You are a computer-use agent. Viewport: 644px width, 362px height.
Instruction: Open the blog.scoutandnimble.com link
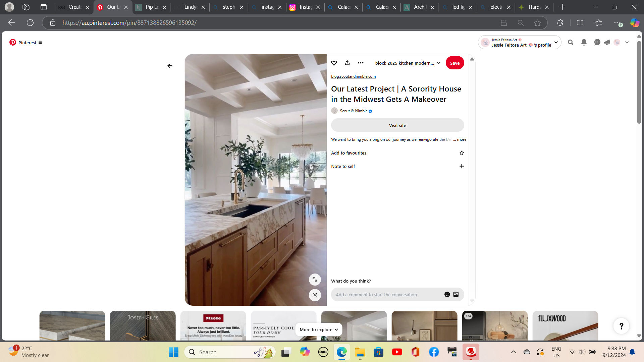(353, 76)
